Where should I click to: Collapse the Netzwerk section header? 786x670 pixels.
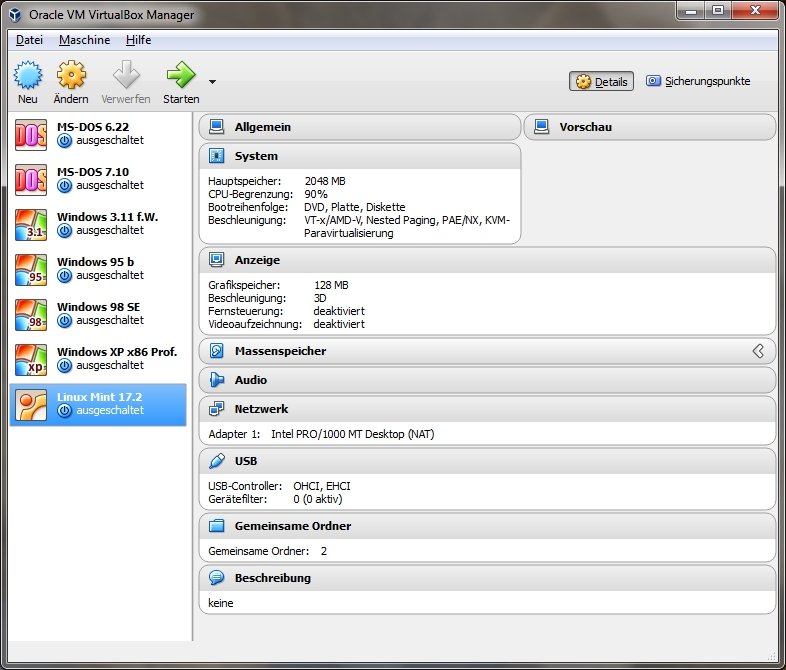point(487,409)
